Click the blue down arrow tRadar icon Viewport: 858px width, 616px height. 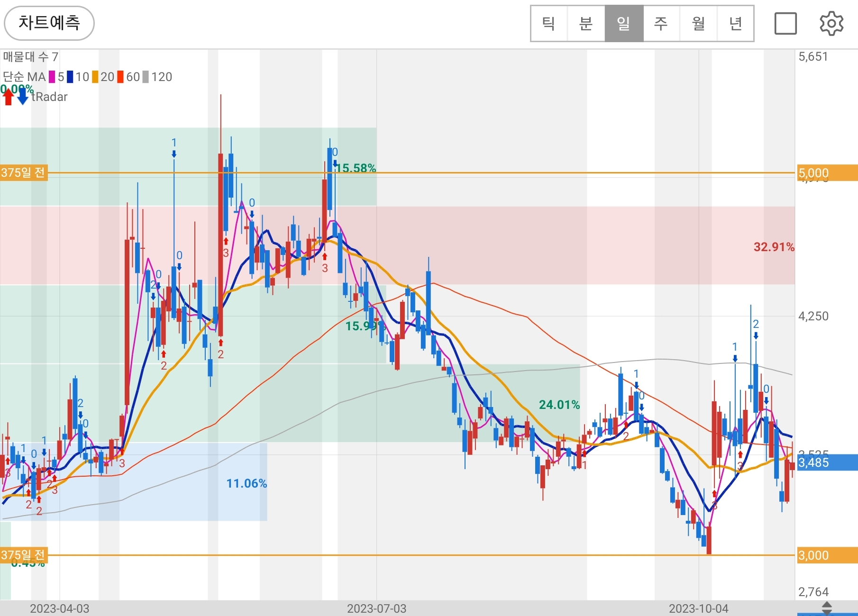tap(22, 97)
